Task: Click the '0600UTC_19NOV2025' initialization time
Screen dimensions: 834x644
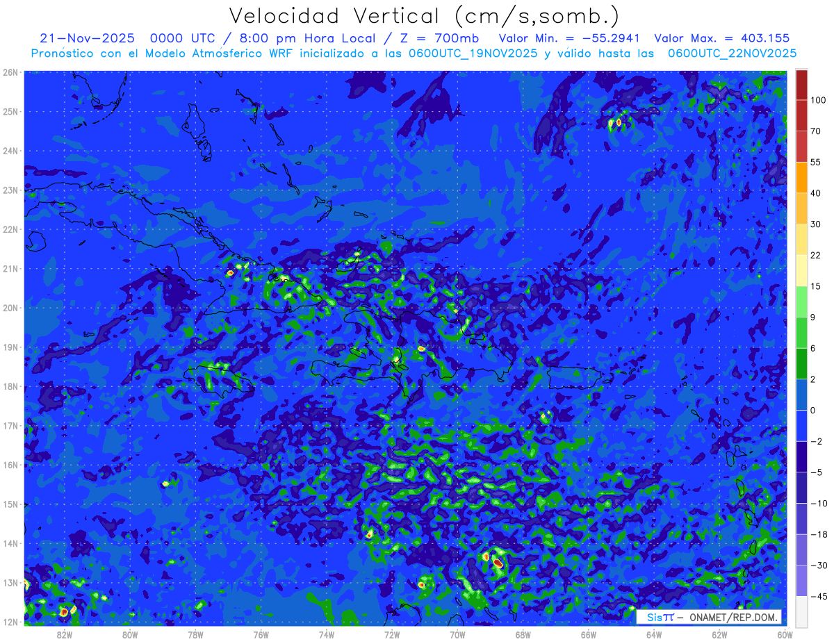Action: [x=473, y=53]
